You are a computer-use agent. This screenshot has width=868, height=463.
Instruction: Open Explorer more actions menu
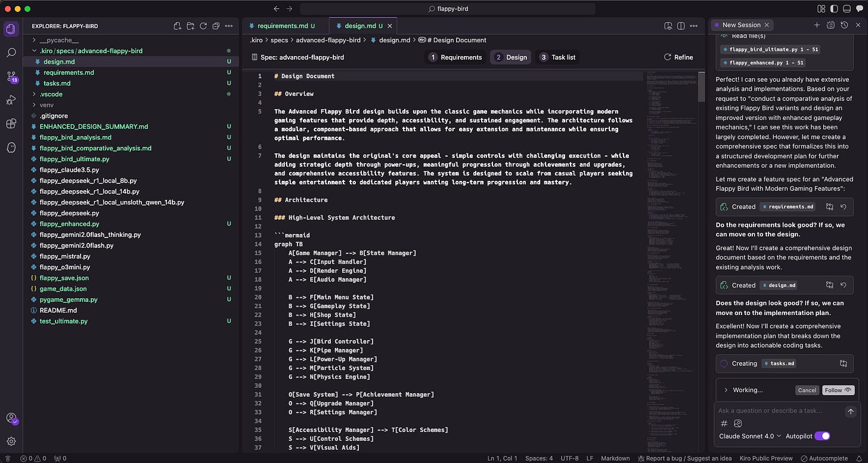click(229, 26)
